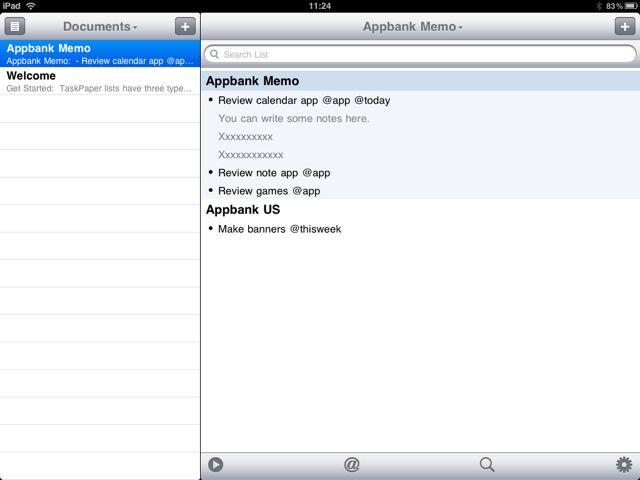Tap the battery indicator in the status bar
Image resolution: width=640 pixels, height=480 pixels.
[631, 6]
